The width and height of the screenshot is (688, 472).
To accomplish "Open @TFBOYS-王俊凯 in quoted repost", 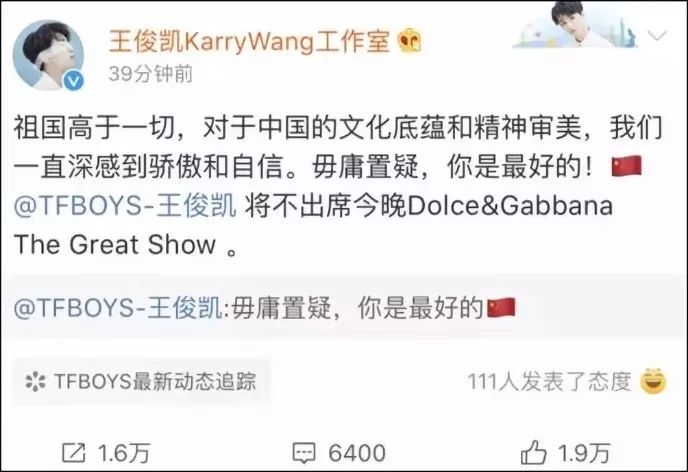I will tap(118, 307).
